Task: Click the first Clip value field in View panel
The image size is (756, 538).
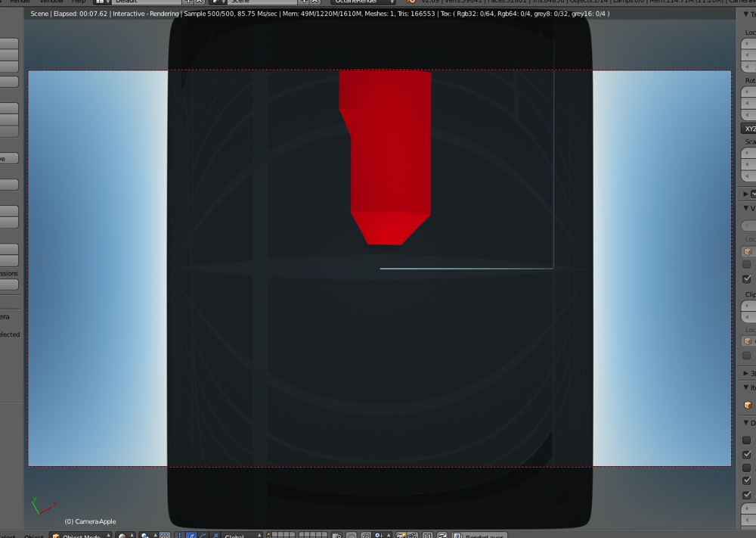Action: (748, 306)
